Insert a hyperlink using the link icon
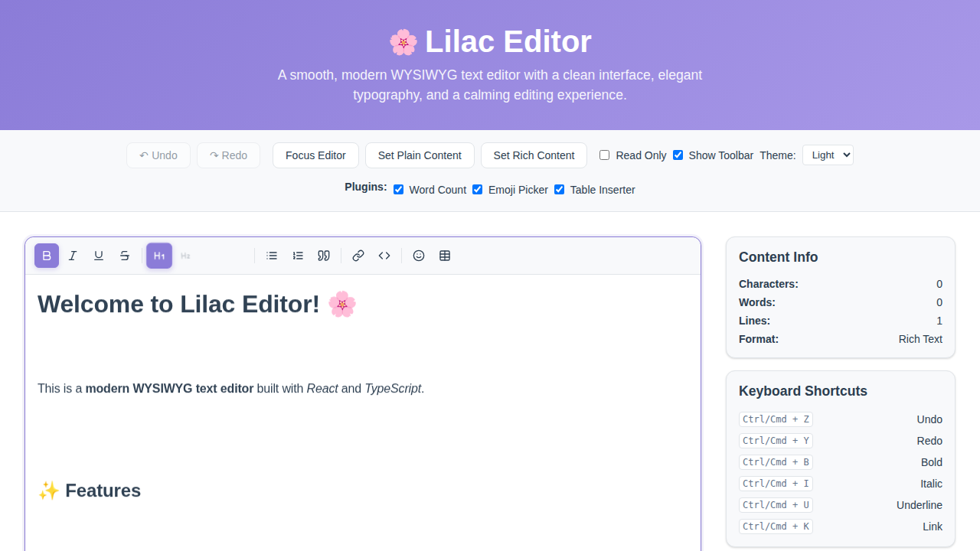The width and height of the screenshot is (980, 551). tap(358, 256)
